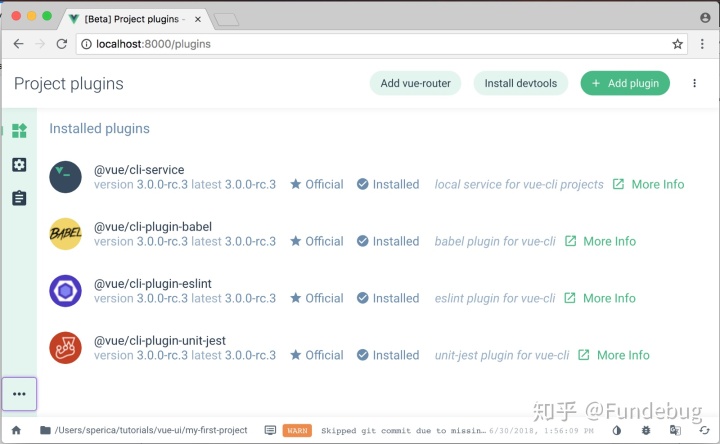
Task: Open the Plugins view in the sidebar
Action: [x=19, y=131]
